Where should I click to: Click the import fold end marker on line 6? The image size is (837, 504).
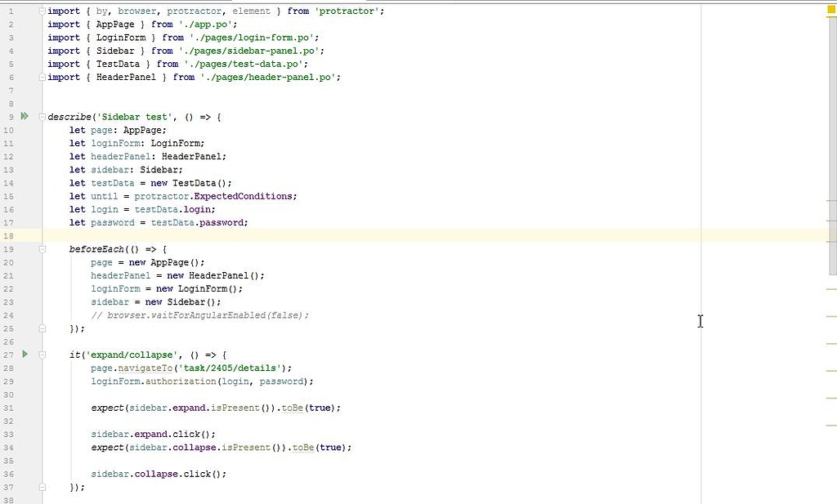pos(43,78)
